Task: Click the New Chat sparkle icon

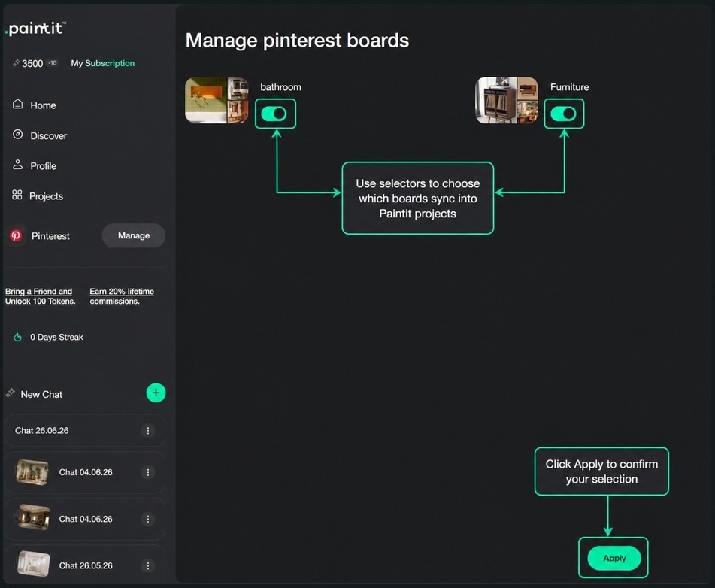Action: coord(10,393)
